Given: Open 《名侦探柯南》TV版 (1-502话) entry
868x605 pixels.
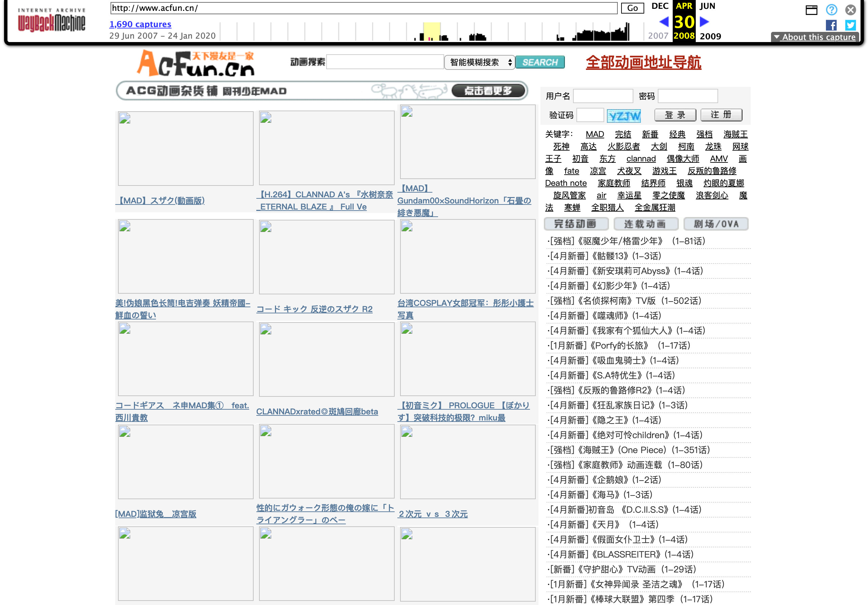Looking at the screenshot, I should 625,301.
